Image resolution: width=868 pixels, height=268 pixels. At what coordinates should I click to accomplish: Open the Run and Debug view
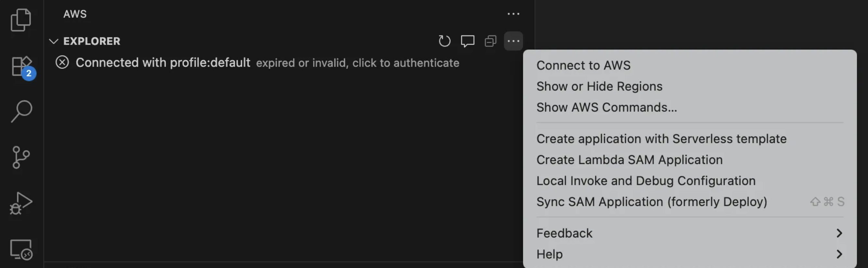[x=21, y=202]
